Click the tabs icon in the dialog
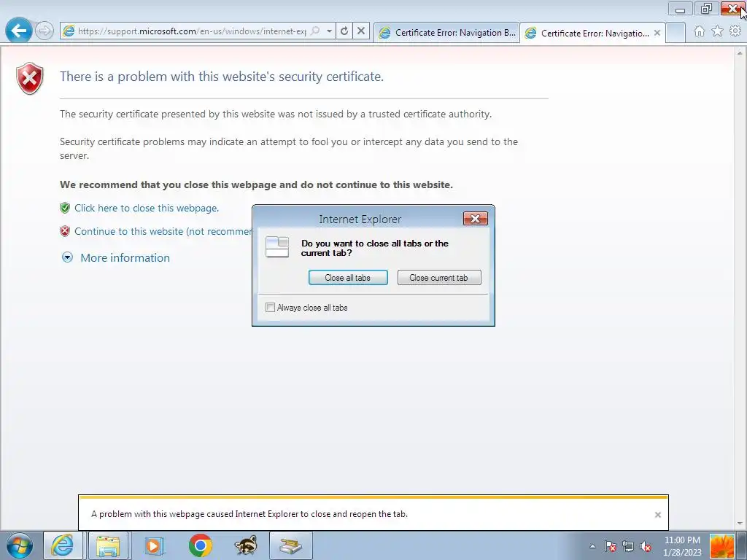Screen dimensions: 747x560 coord(277,246)
